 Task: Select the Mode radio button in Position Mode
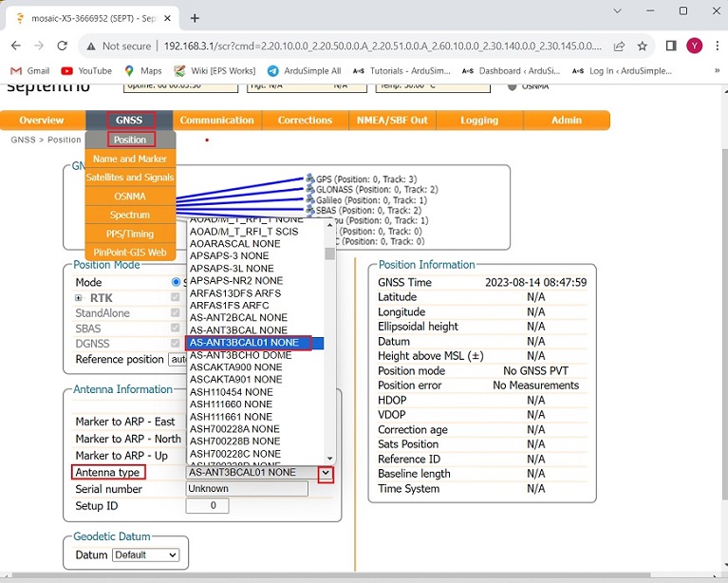click(176, 282)
